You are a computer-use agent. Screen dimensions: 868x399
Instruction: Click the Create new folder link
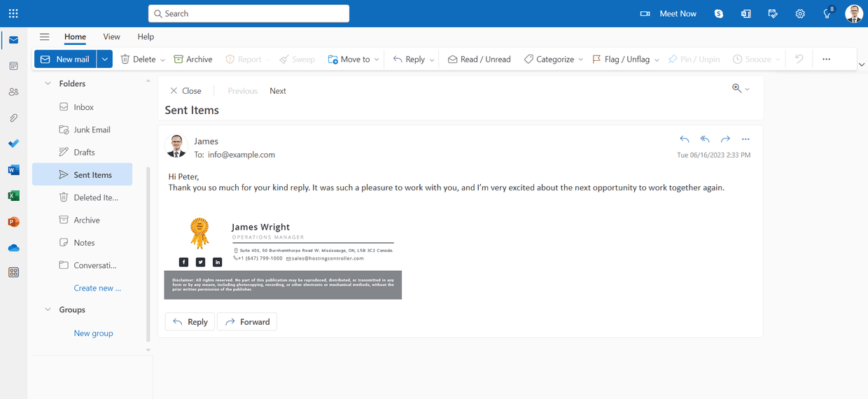(x=97, y=288)
